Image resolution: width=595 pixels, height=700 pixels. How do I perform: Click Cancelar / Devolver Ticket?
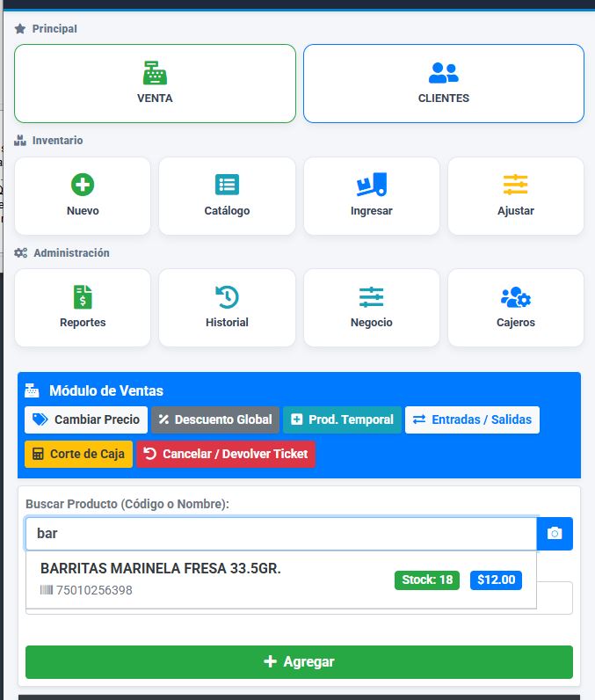click(226, 454)
